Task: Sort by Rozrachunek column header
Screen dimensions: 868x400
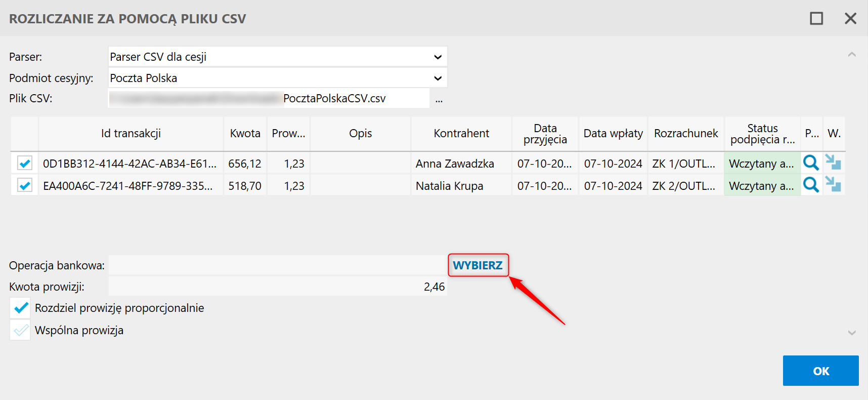Action: (686, 134)
